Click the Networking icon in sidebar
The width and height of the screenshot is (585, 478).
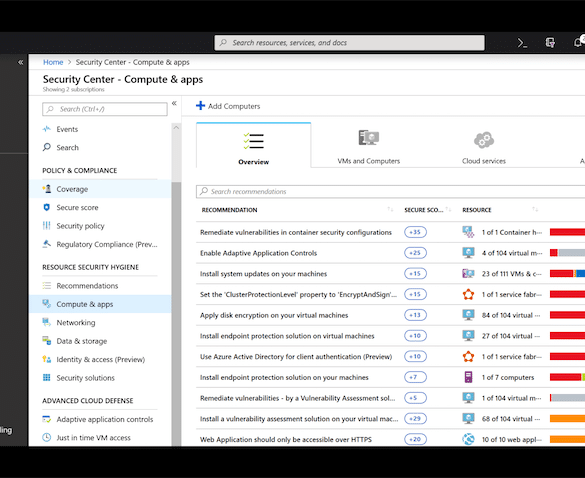(47, 322)
